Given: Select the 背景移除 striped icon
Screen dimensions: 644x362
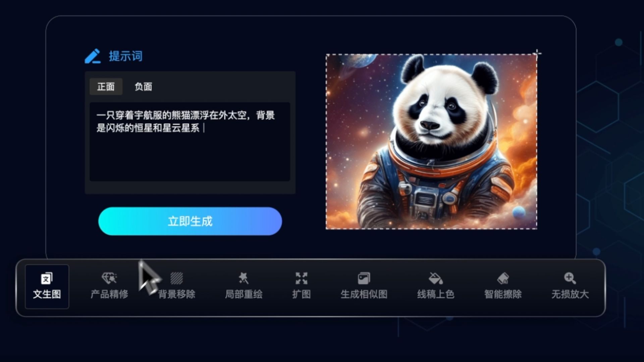Looking at the screenshot, I should click(176, 278).
